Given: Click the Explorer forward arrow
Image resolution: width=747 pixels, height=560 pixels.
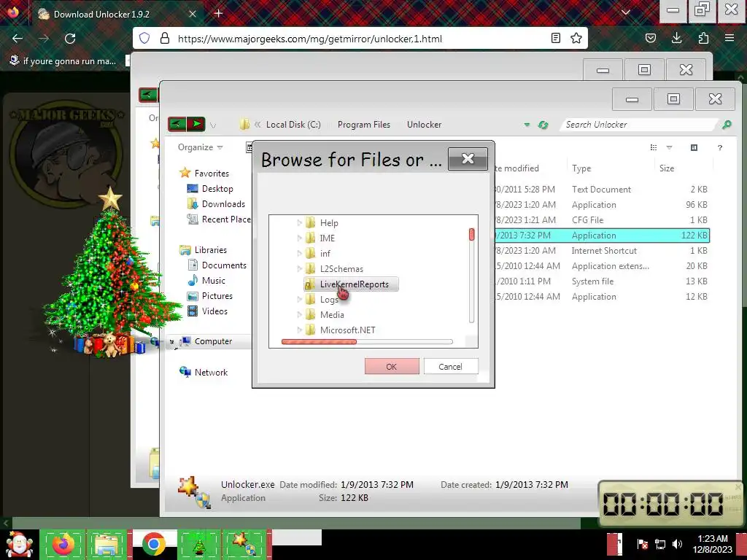Looking at the screenshot, I should (196, 124).
